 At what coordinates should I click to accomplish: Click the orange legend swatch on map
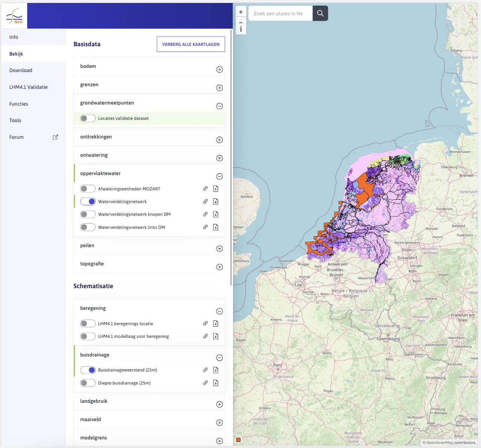(239, 440)
